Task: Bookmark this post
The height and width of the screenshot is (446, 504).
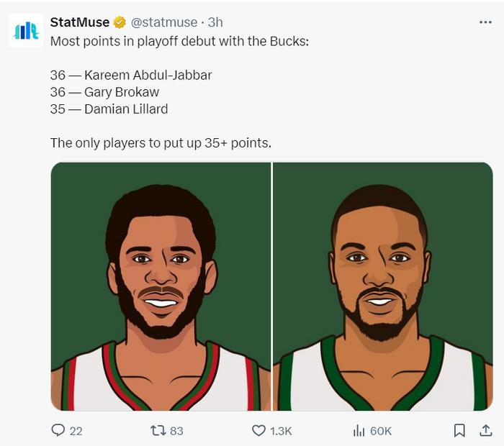Action: (459, 430)
